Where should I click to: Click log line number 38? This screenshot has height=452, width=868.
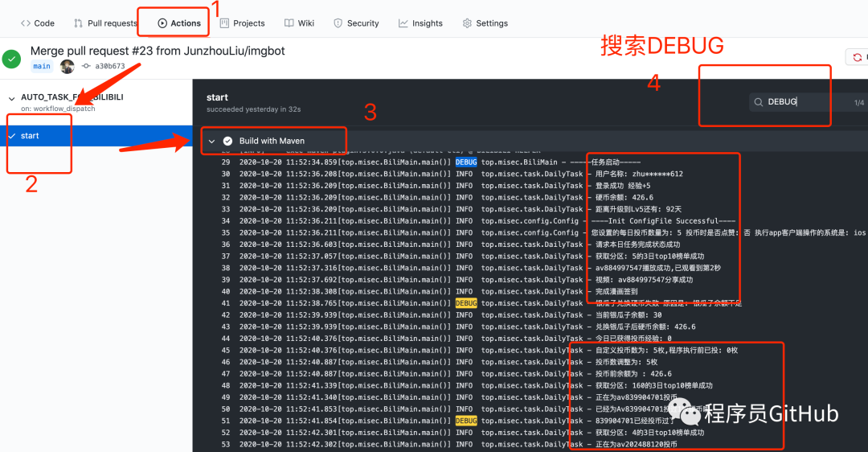[225, 268]
